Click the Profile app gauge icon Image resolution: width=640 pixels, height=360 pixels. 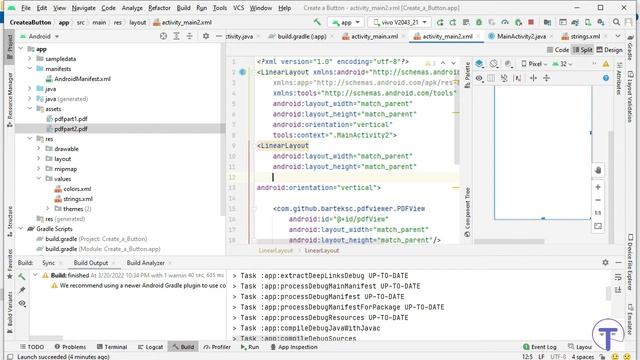pos(505,22)
